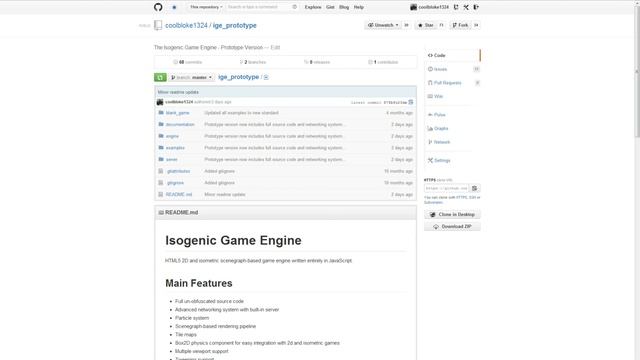Copy the clone URL with clipboard icon
The width and height of the screenshot is (640, 360).
475,188
